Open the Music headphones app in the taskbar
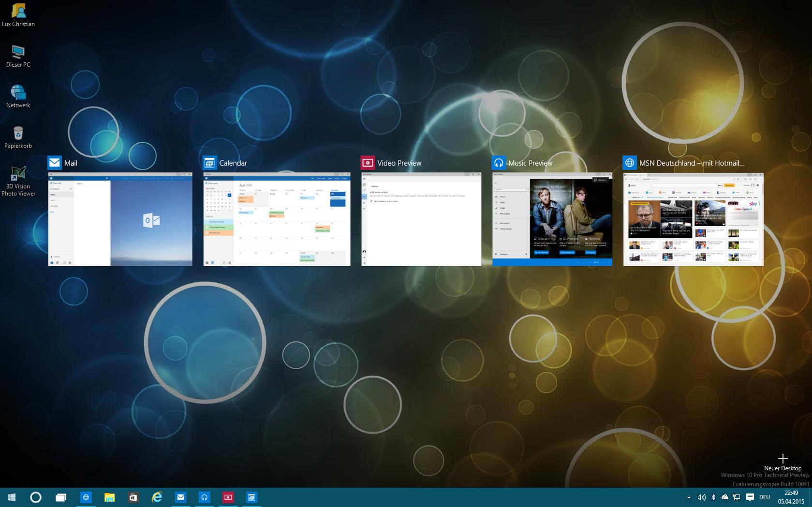812x507 pixels. tap(204, 497)
